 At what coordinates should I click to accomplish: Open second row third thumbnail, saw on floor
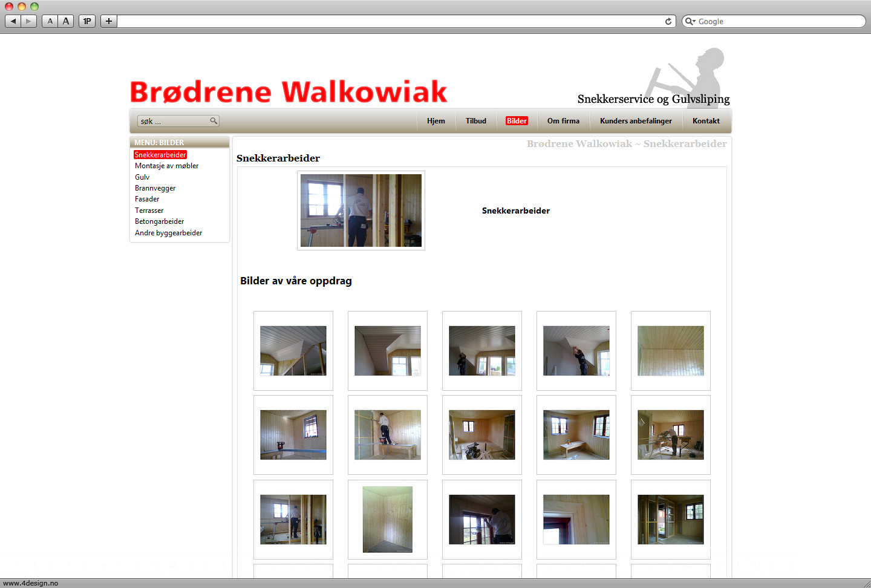pos(482,435)
